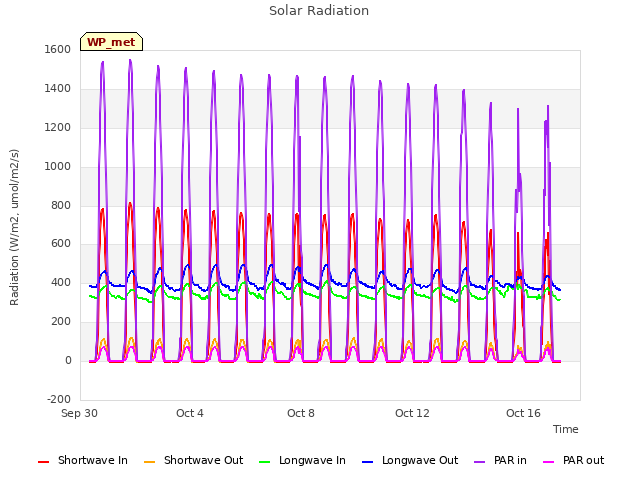Click the green Longwave In legend swatch

[264, 462]
